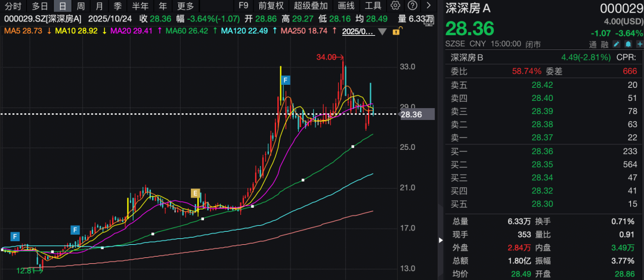
Task: Toggle the chart lock icon
Action: 396,30
